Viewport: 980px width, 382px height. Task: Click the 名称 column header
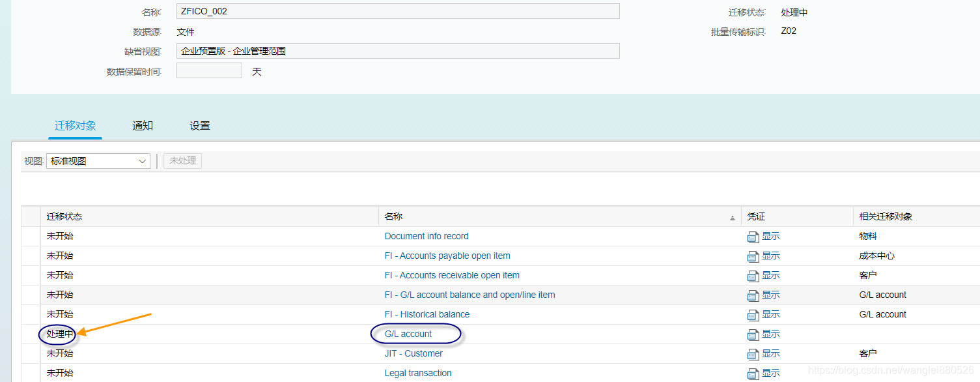pyautogui.click(x=560, y=216)
